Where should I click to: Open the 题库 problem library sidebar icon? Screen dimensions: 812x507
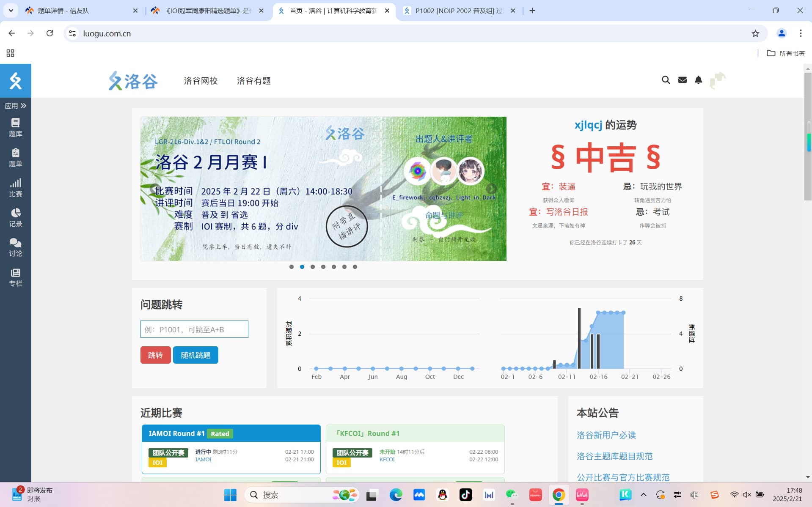(x=15, y=128)
